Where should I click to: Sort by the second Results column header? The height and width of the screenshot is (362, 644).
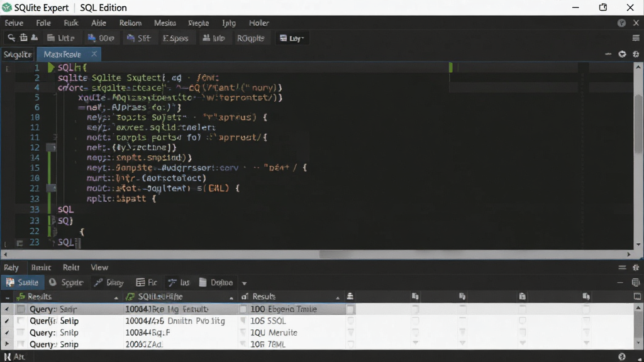(291, 297)
